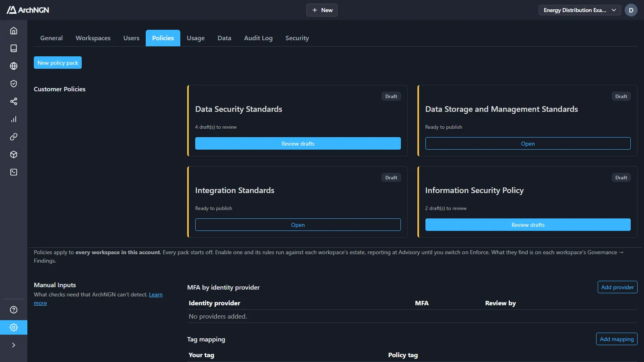
Task: Click the 'Review by' column header
Action: click(x=500, y=303)
